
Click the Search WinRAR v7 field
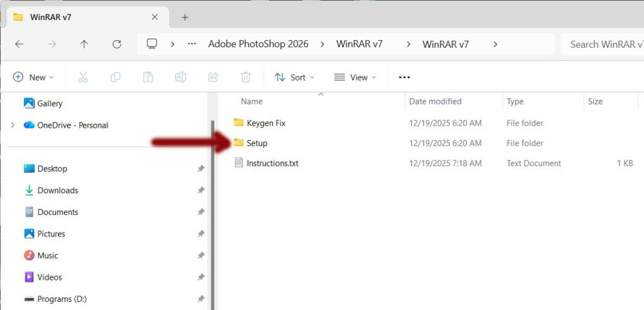pyautogui.click(x=604, y=44)
